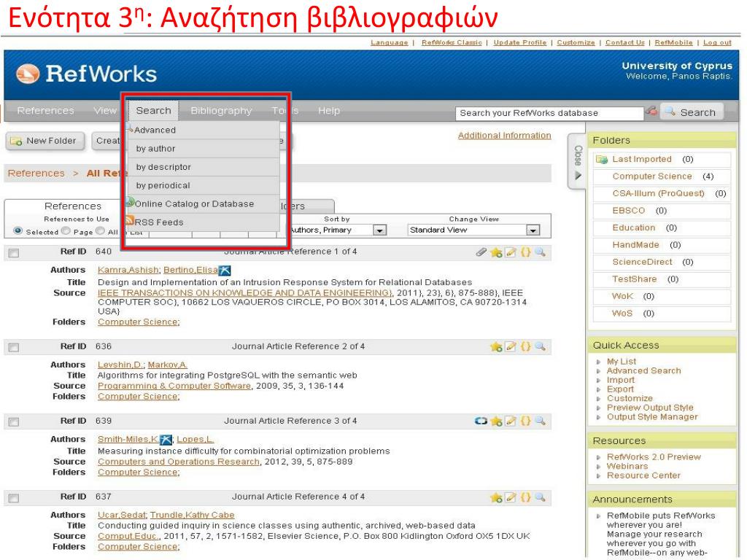This screenshot has width=747, height=560.
Task: View reference 640 with the magnifier icon
Action: 540,252
